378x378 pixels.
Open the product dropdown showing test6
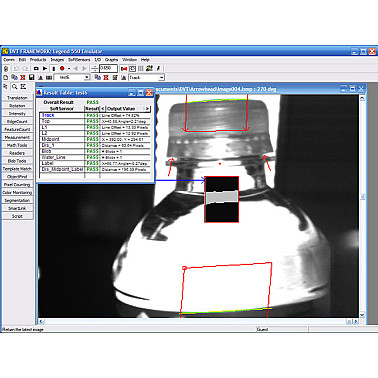pyautogui.click(x=72, y=77)
